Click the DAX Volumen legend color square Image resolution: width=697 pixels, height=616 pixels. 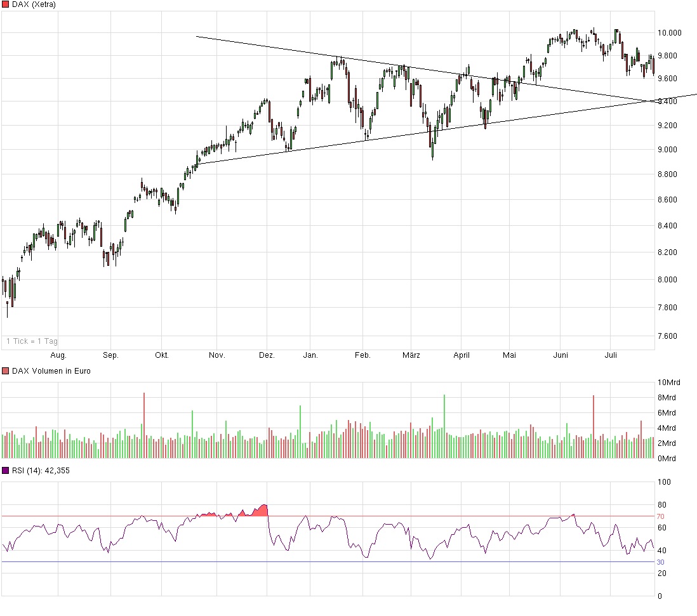[x=5, y=371]
